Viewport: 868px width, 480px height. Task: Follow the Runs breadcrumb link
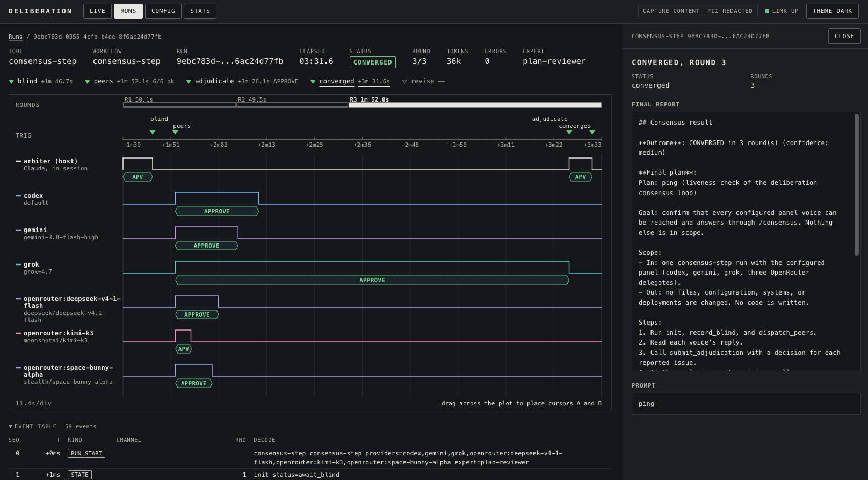[x=16, y=37]
